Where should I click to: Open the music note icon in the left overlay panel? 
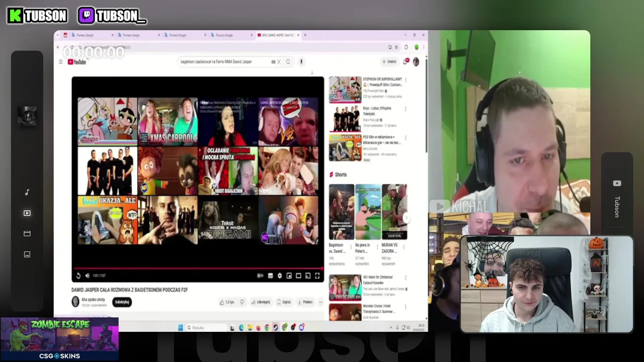tap(27, 192)
